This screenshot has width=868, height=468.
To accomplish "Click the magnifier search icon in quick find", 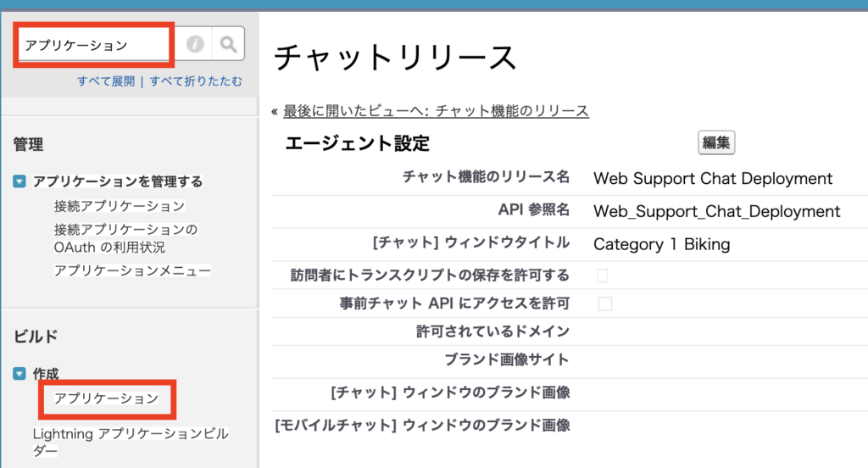I will point(228,44).
